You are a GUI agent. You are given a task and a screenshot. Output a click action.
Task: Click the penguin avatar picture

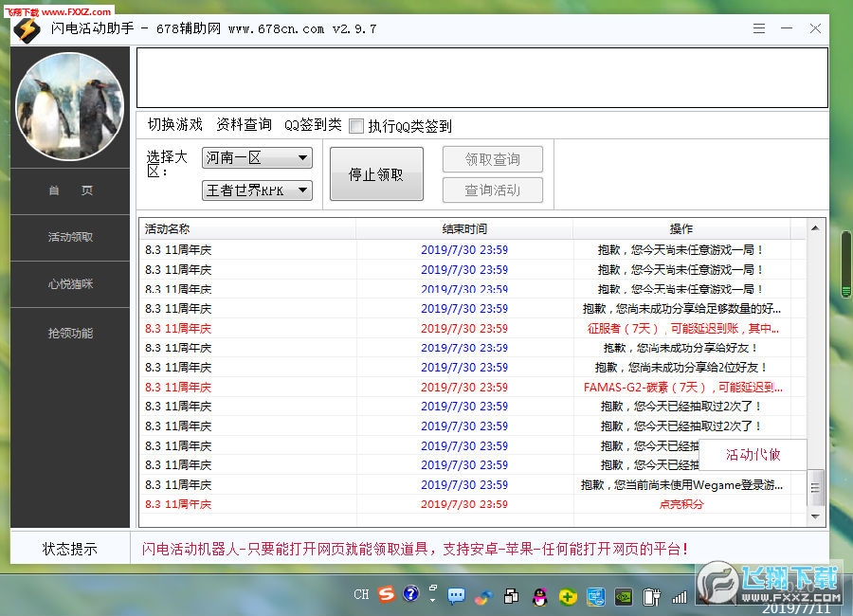click(69, 106)
